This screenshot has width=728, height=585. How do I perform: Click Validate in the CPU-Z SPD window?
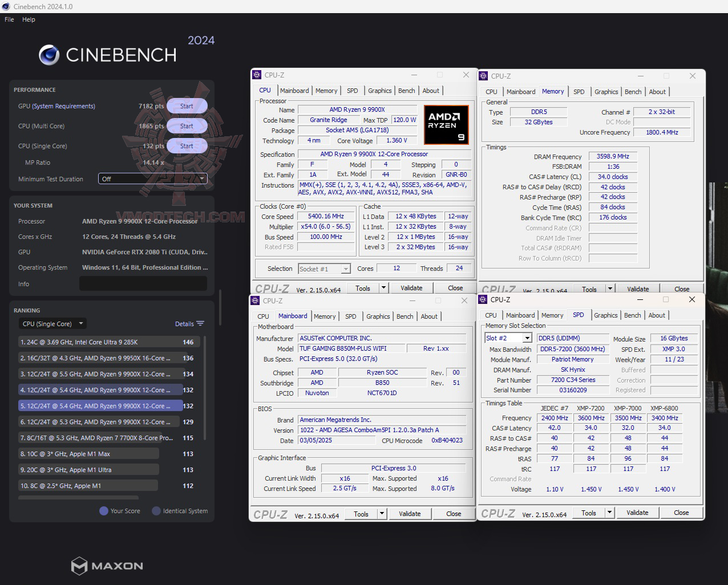click(x=637, y=513)
